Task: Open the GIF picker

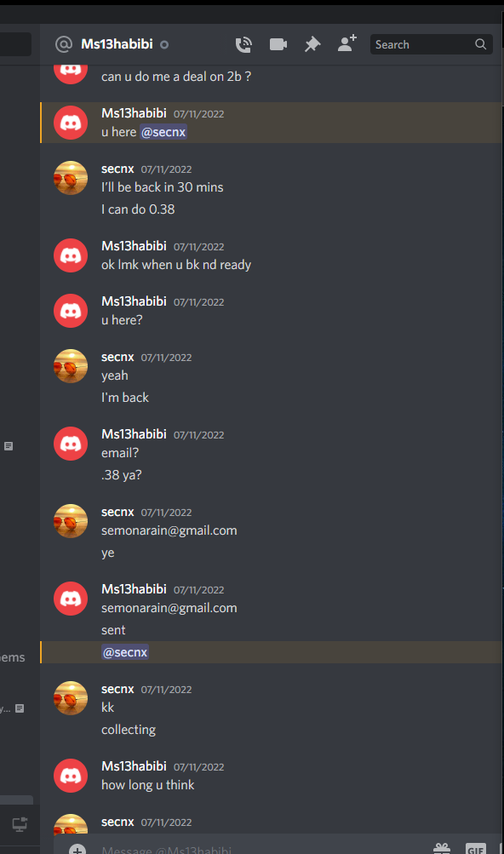Action: click(x=476, y=849)
